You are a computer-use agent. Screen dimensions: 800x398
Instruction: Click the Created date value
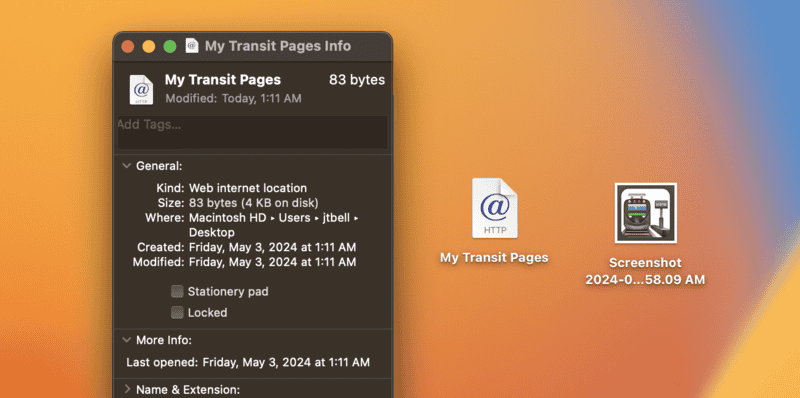click(x=272, y=247)
